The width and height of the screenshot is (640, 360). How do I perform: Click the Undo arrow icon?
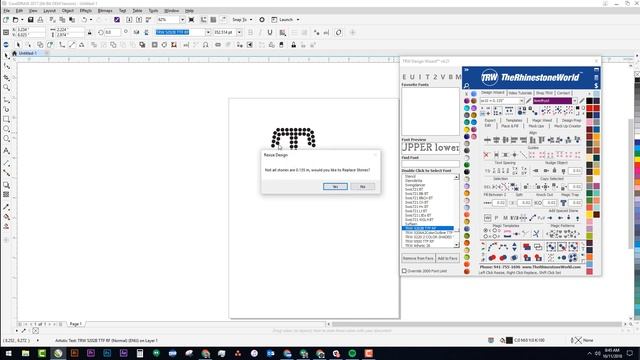tap(84, 20)
